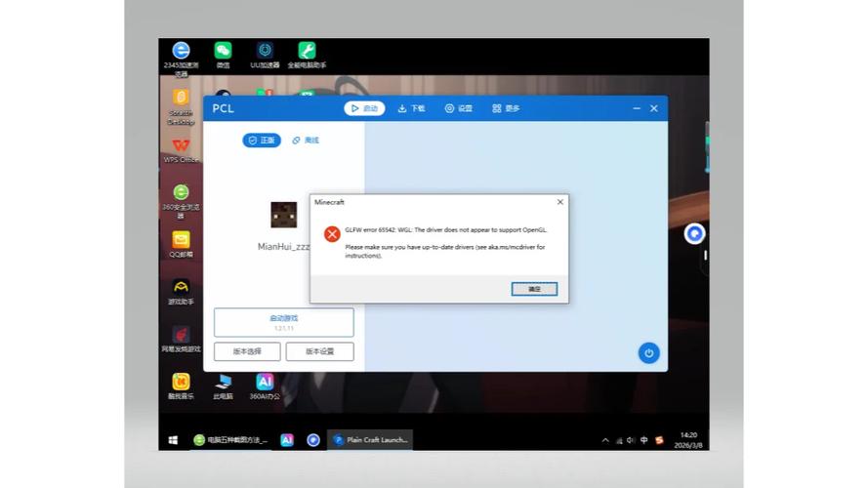Show hidden system tray icons

(x=605, y=440)
